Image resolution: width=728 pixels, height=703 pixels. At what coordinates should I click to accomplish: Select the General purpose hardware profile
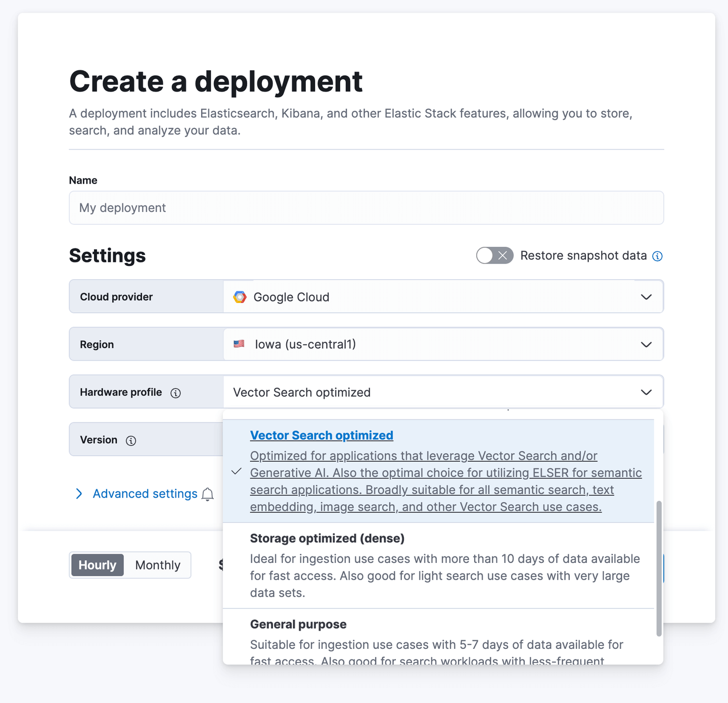(x=298, y=624)
